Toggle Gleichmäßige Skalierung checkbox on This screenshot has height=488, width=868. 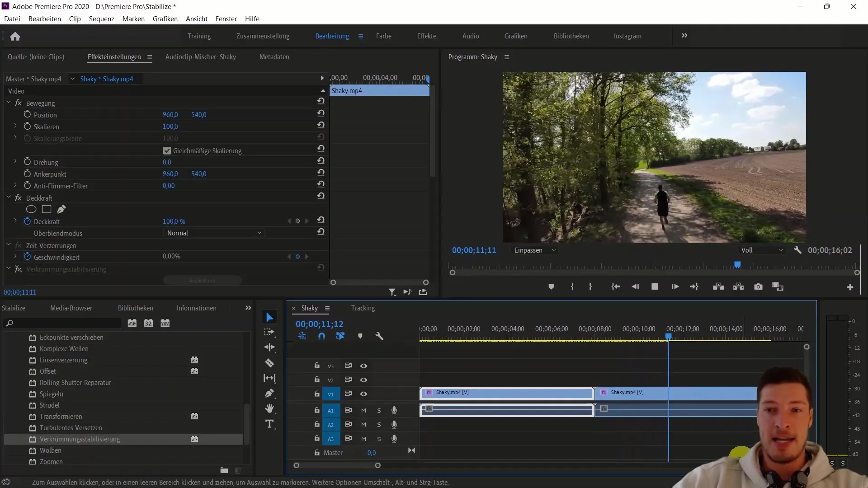pos(167,150)
